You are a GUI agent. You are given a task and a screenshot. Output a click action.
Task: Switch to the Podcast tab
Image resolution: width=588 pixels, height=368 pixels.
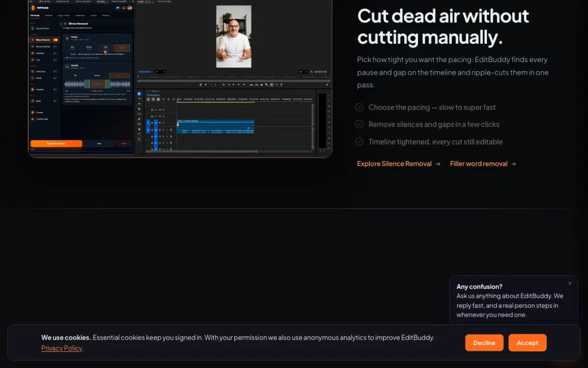click(49, 16)
